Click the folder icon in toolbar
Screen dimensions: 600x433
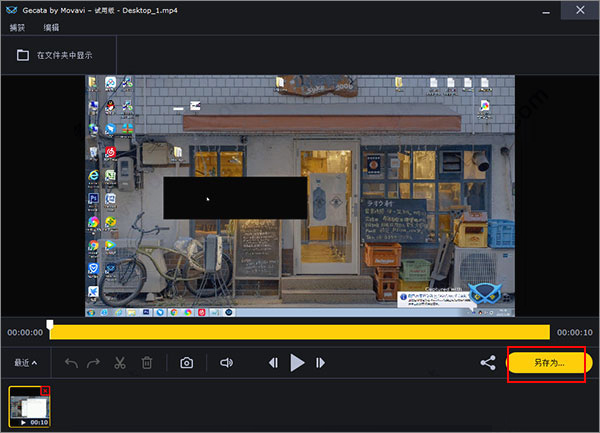tap(22, 55)
